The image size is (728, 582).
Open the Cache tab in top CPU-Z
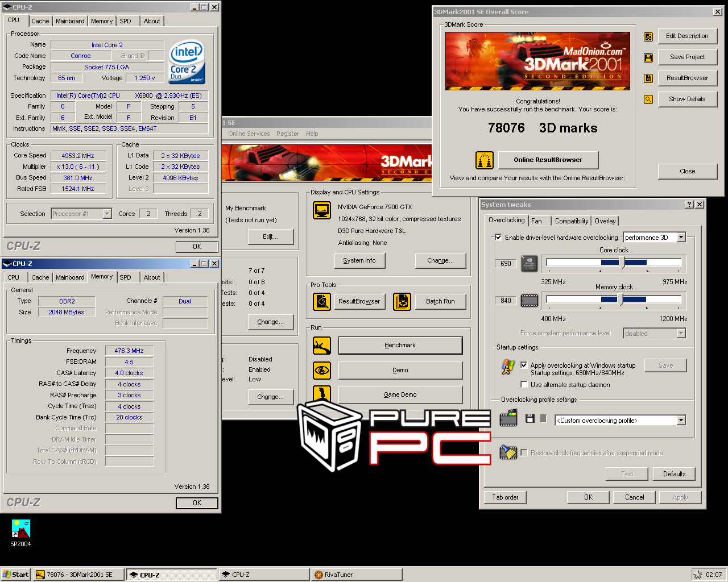click(x=40, y=21)
